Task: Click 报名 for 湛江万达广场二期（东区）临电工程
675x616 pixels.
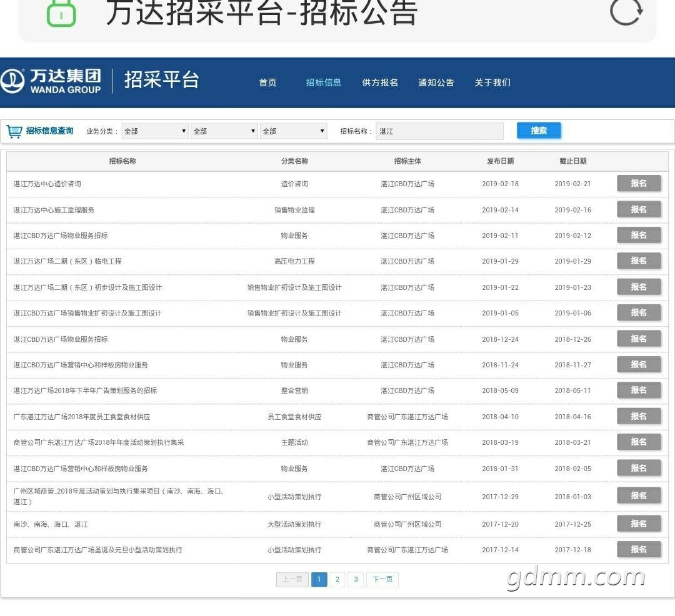Action: pyautogui.click(x=639, y=261)
